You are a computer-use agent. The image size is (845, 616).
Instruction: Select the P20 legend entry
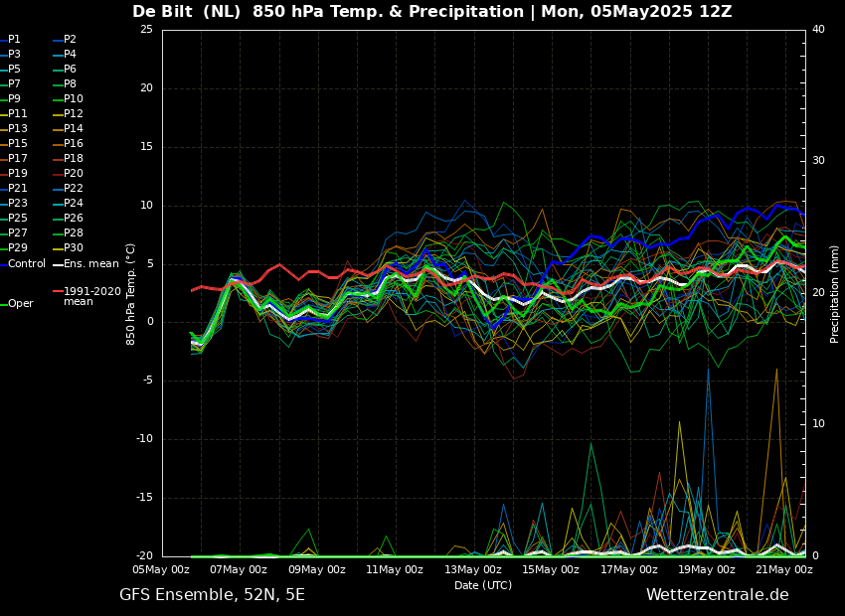point(74,174)
